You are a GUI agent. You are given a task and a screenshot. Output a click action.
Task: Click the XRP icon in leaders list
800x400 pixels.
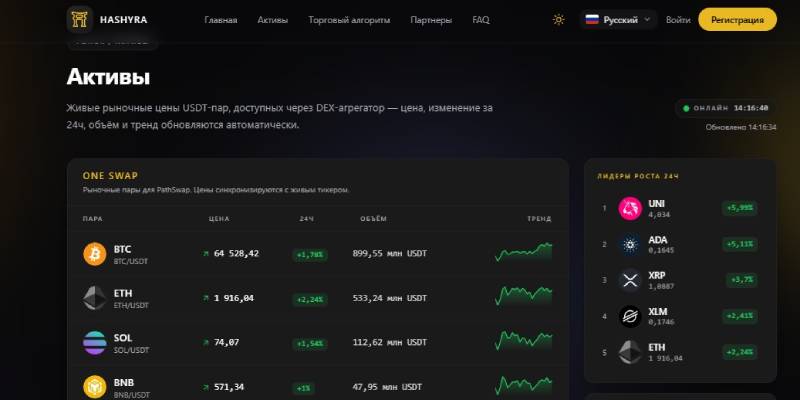(x=630, y=280)
